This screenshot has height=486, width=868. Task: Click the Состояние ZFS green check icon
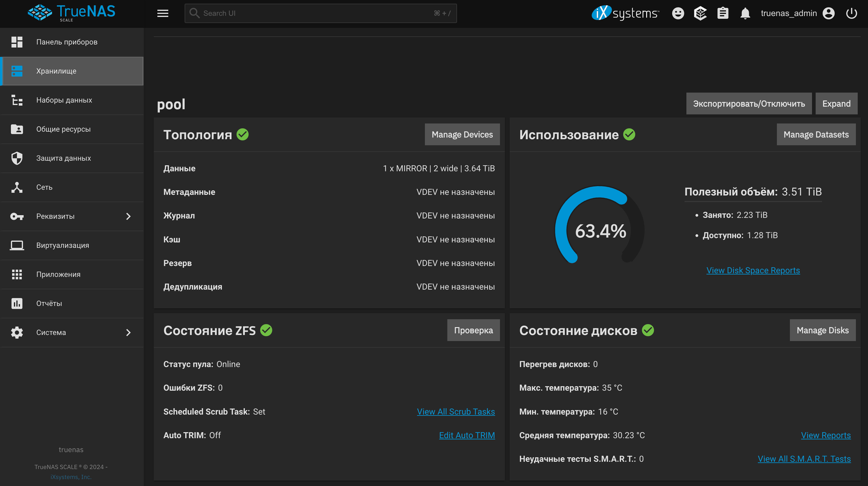[x=266, y=330]
